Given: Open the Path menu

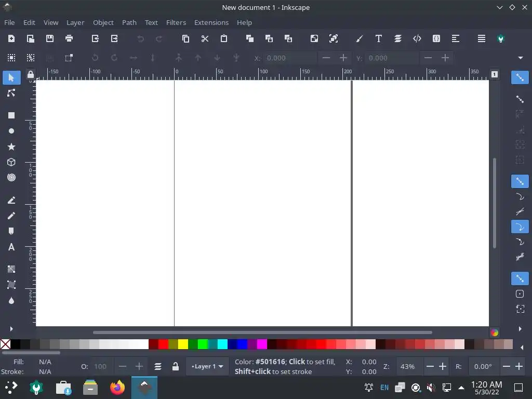Looking at the screenshot, I should (x=129, y=22).
